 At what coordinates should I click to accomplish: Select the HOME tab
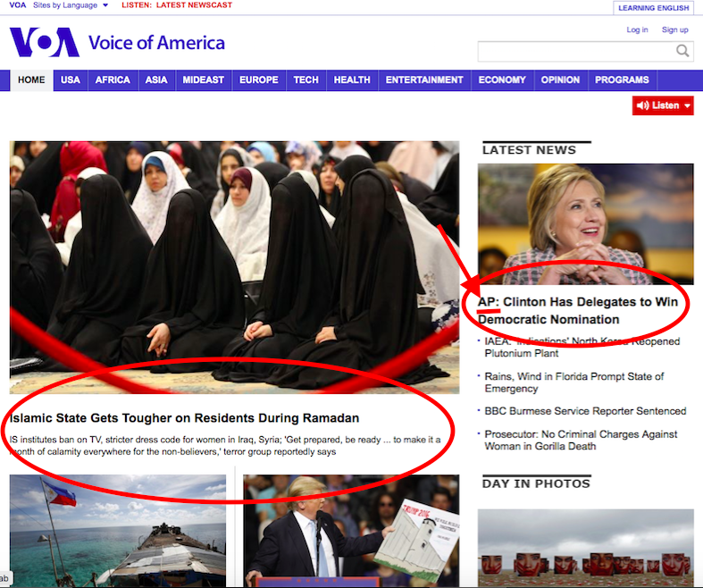[x=31, y=80]
